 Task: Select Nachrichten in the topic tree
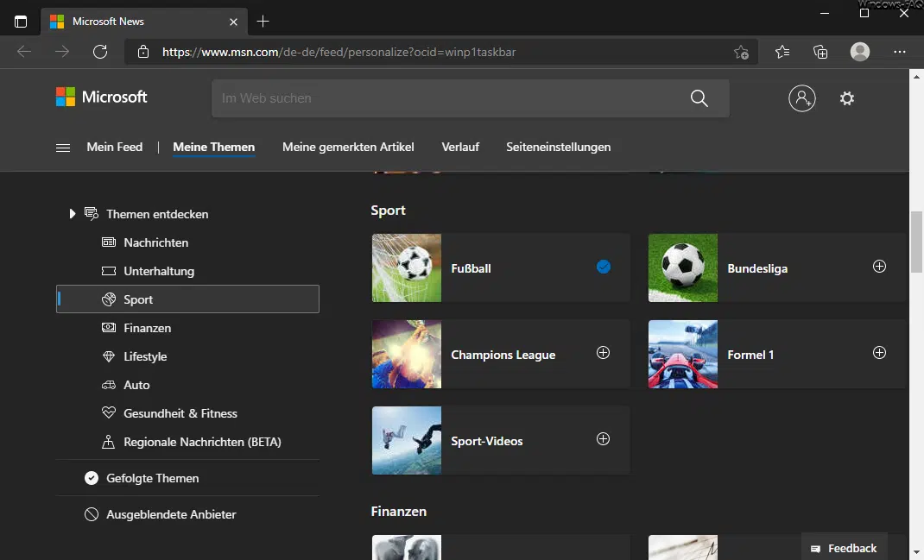click(x=155, y=242)
